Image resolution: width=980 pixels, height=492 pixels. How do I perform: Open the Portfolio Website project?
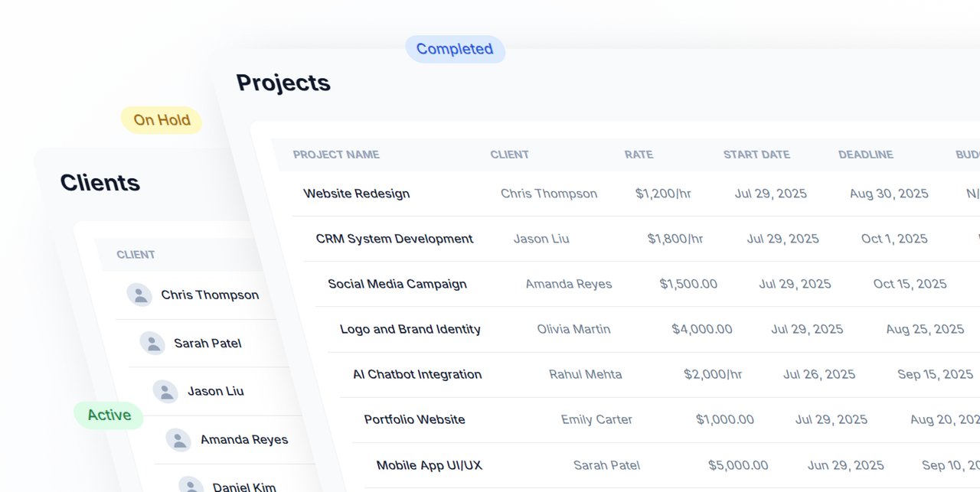tap(414, 419)
